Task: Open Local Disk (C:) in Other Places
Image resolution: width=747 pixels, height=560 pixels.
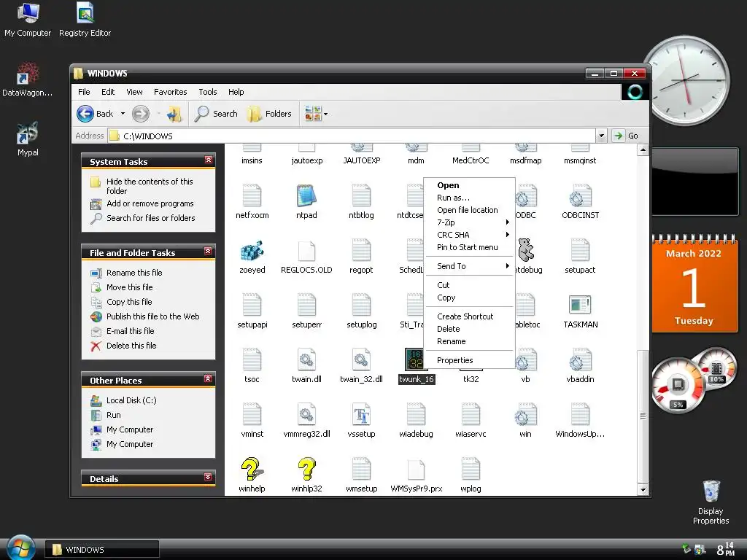Action: coord(131,400)
